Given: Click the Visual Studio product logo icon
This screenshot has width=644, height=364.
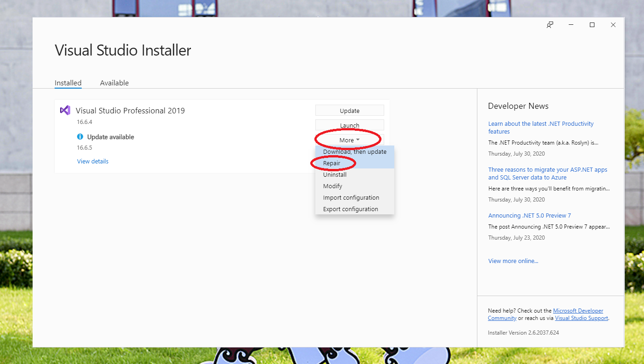Looking at the screenshot, I should (x=65, y=110).
